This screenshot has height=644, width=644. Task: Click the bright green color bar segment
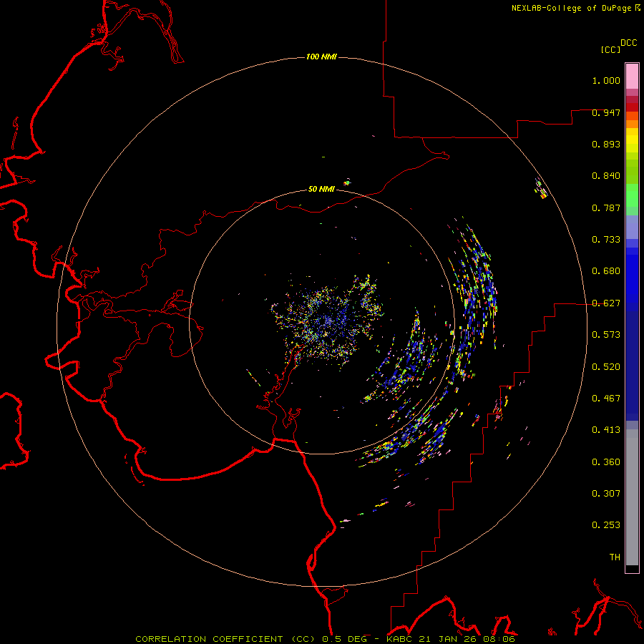coord(632,195)
